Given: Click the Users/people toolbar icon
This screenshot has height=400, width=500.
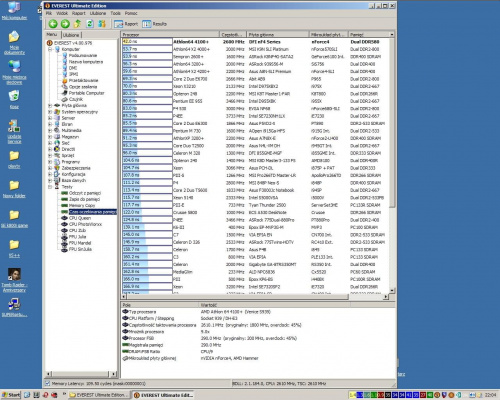Looking at the screenshot, I should pos(102,24).
